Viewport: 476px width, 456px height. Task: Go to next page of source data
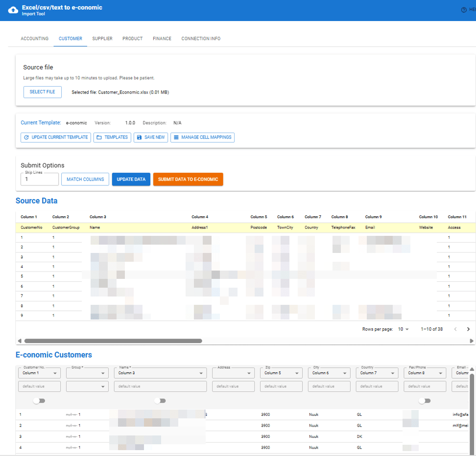tap(468, 329)
